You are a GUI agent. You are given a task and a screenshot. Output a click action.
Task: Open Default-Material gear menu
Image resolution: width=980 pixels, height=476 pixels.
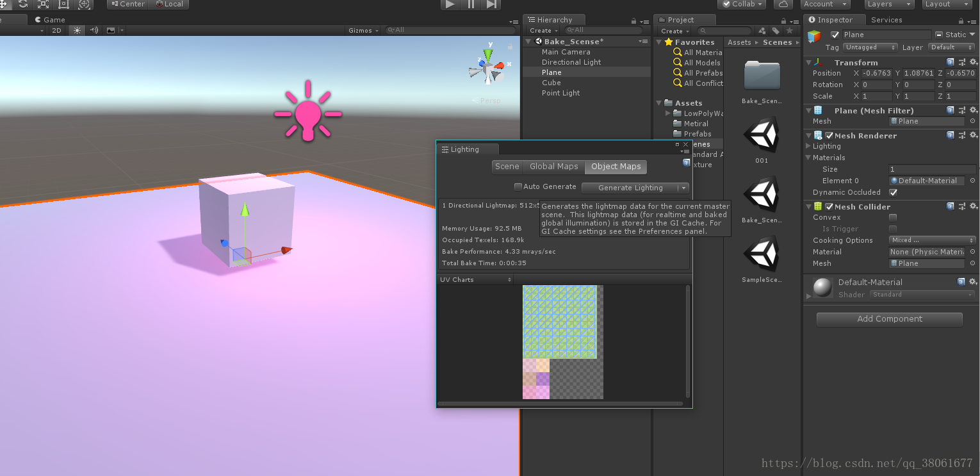coord(972,281)
